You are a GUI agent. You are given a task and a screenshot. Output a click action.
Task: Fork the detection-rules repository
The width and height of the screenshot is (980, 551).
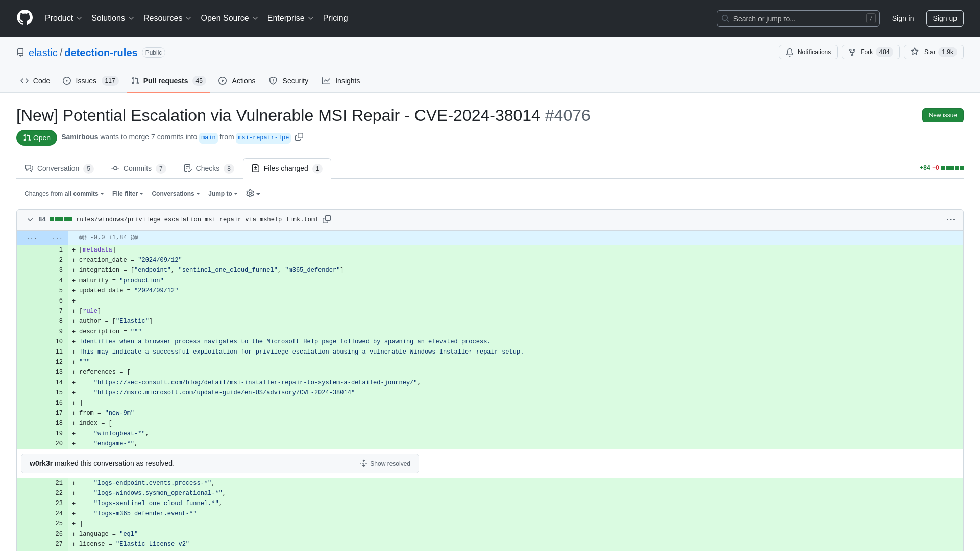[870, 52]
